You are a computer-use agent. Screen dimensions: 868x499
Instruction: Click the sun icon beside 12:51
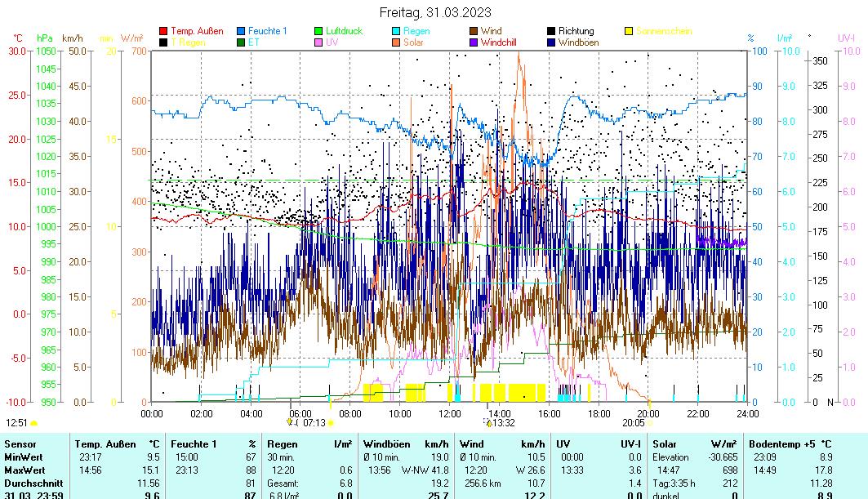[33, 424]
